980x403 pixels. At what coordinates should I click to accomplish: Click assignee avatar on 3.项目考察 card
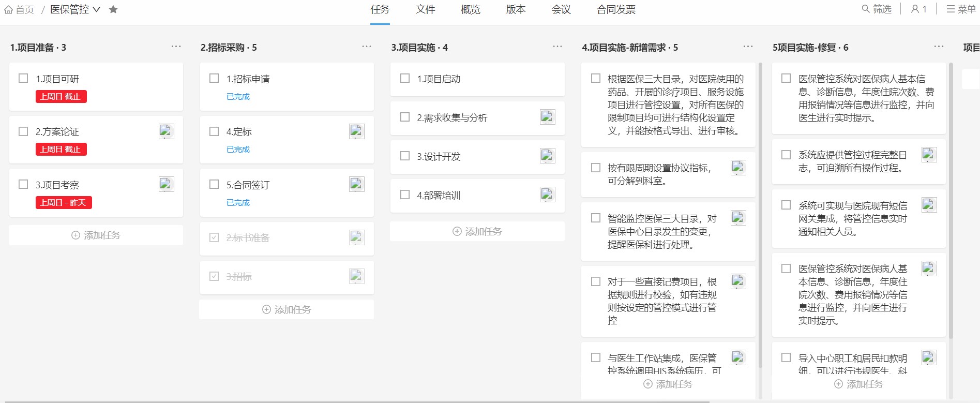(167, 184)
